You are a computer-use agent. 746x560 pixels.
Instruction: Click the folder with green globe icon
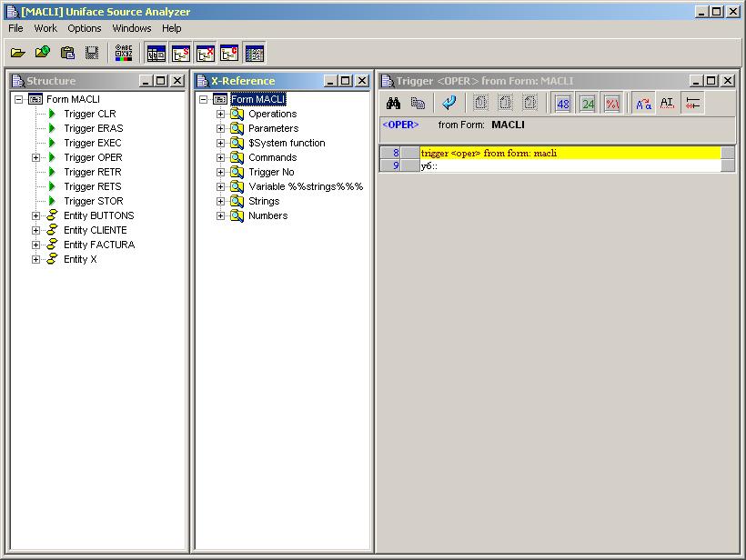43,52
